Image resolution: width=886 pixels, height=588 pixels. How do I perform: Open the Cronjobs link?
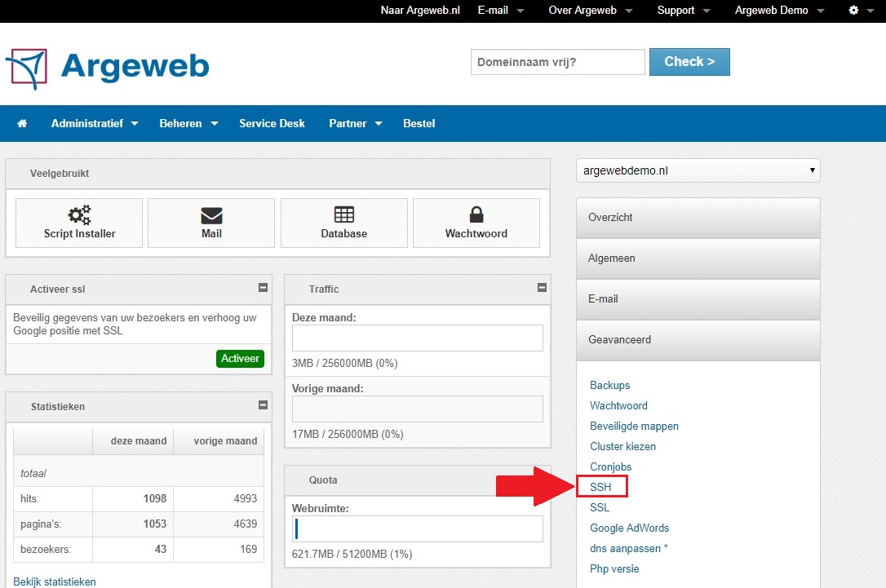pos(611,466)
